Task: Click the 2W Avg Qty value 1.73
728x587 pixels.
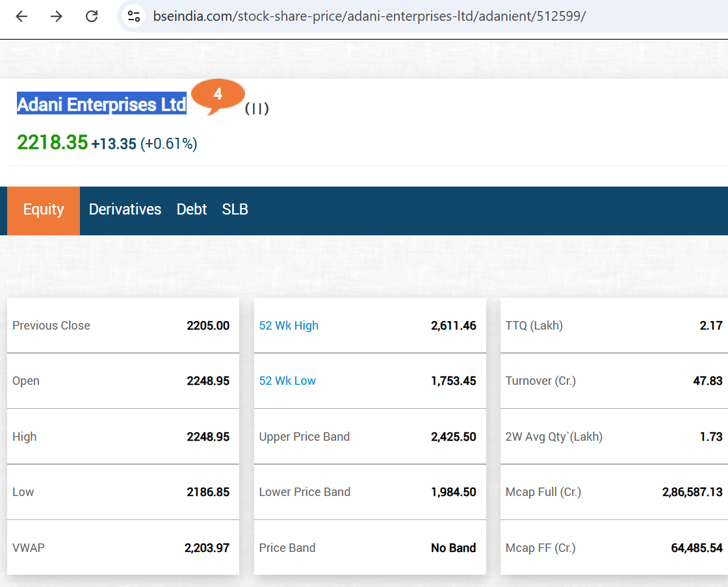Action: (x=711, y=437)
